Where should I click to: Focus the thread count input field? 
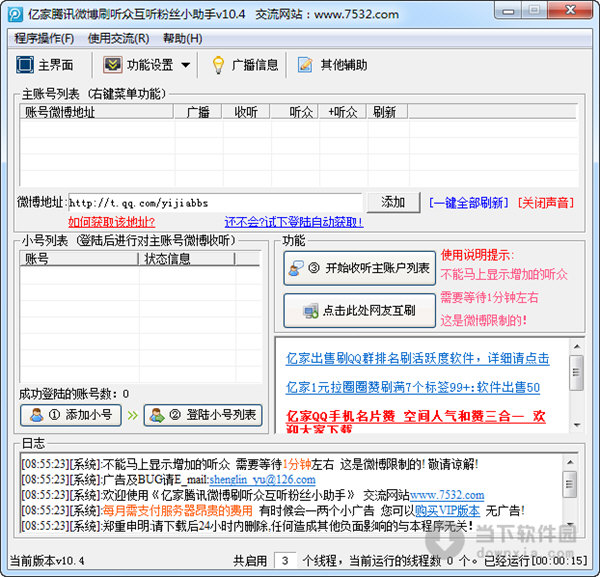coord(285,561)
